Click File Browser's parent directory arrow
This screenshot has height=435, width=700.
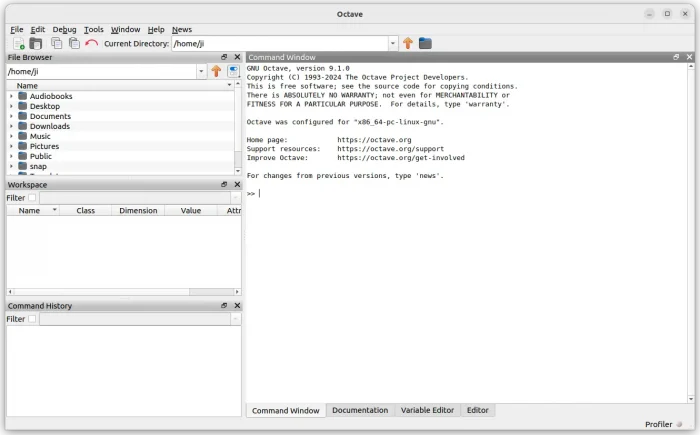click(x=216, y=72)
